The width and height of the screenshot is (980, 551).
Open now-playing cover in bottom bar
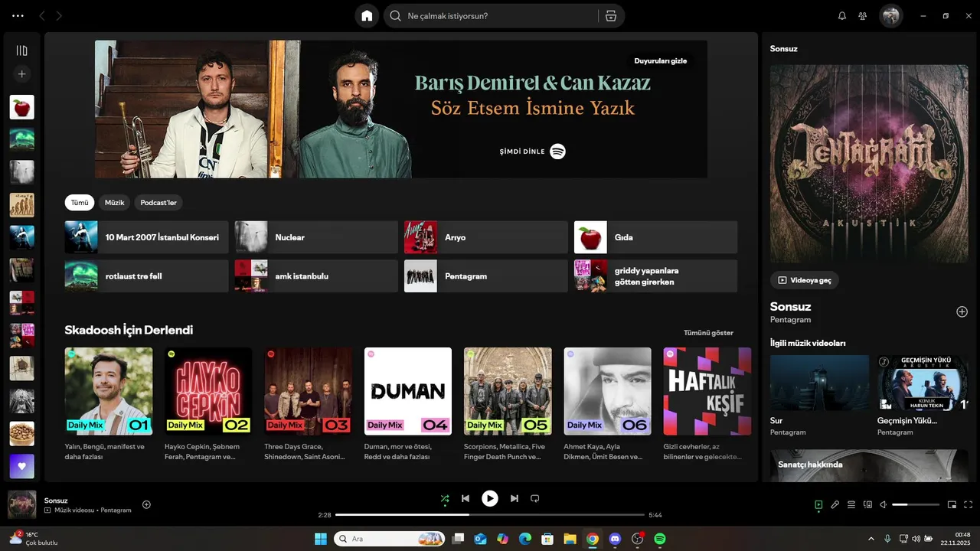tap(21, 505)
